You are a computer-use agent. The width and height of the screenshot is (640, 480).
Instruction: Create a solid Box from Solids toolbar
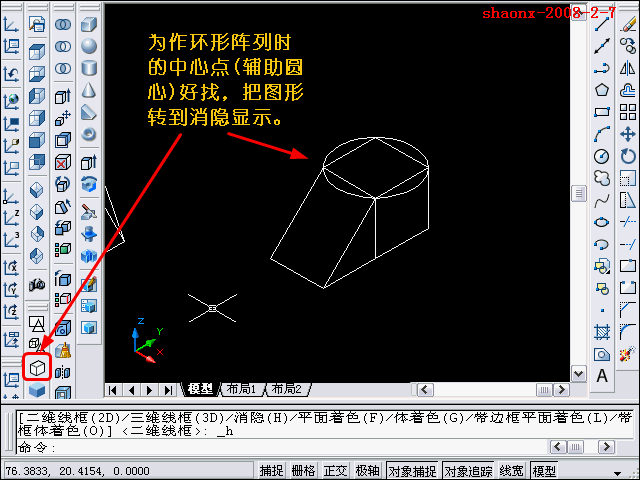[x=89, y=24]
